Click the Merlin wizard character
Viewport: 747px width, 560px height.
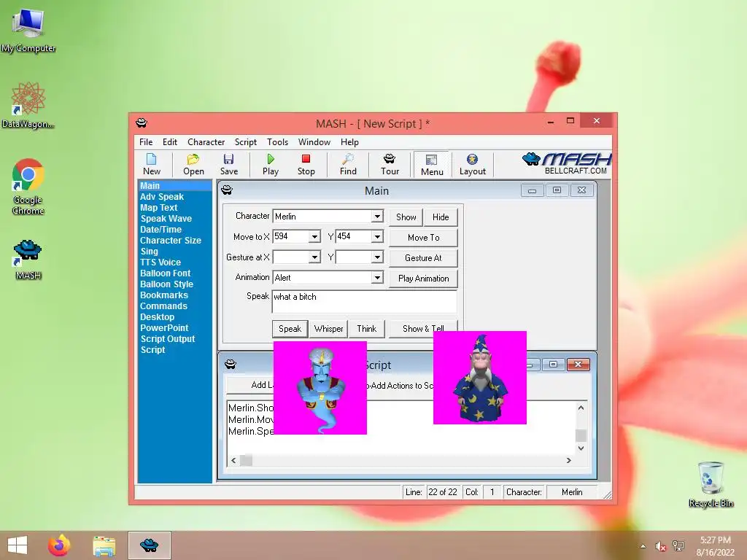480,378
